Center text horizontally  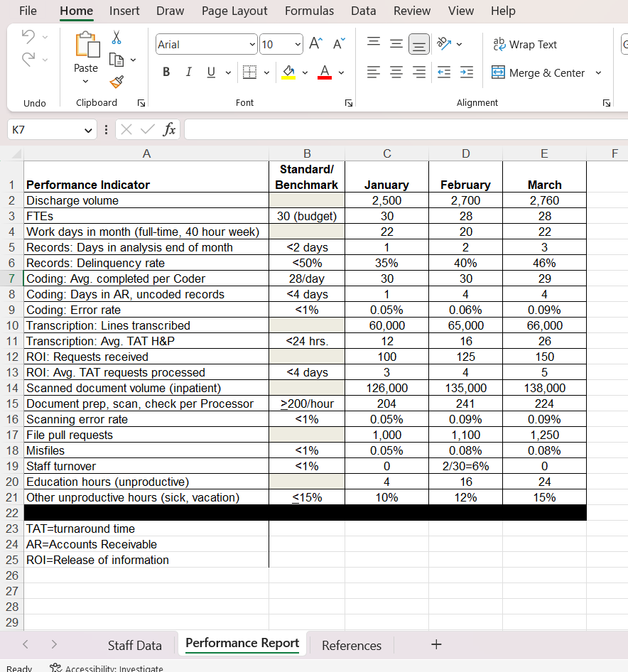(x=396, y=72)
